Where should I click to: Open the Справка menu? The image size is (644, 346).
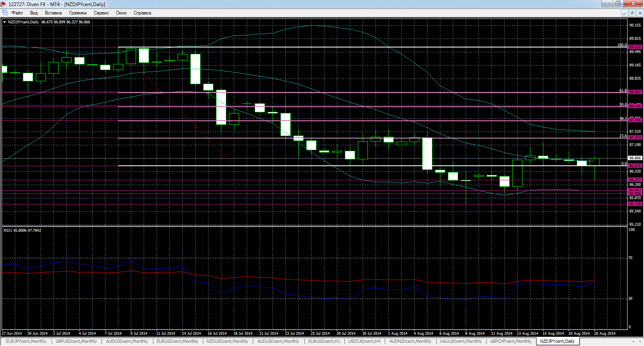point(142,13)
